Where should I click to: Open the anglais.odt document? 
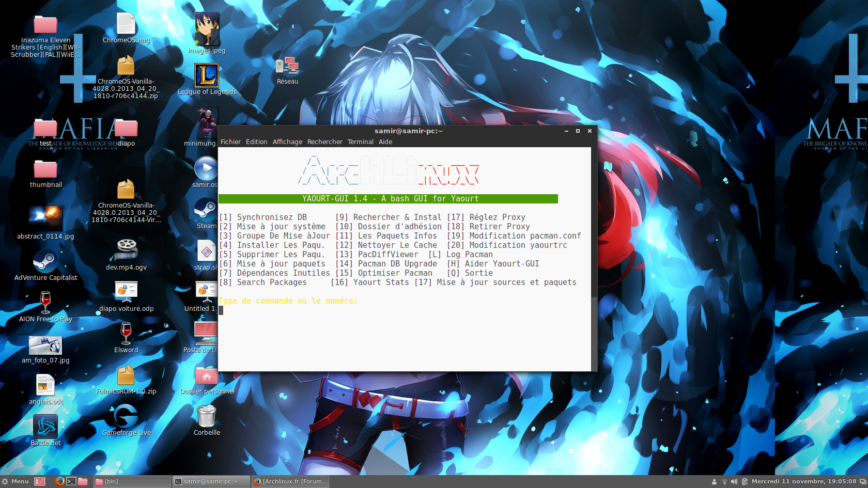(x=45, y=385)
